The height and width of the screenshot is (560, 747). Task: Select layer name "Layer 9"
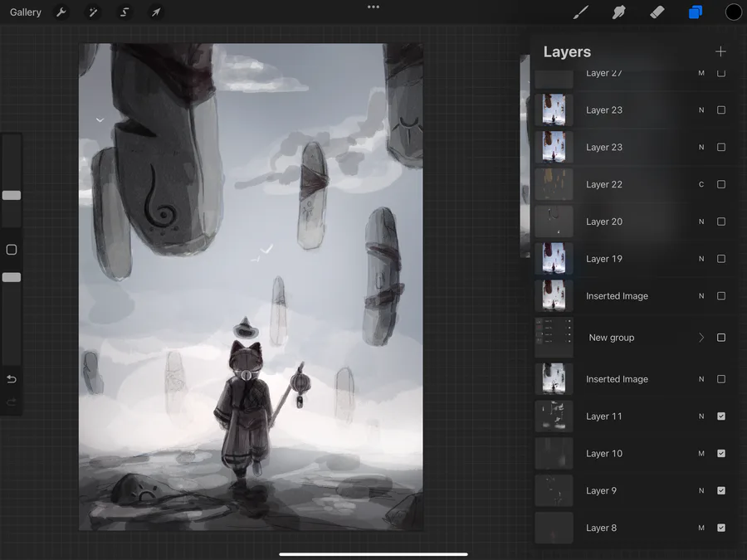[x=601, y=490]
